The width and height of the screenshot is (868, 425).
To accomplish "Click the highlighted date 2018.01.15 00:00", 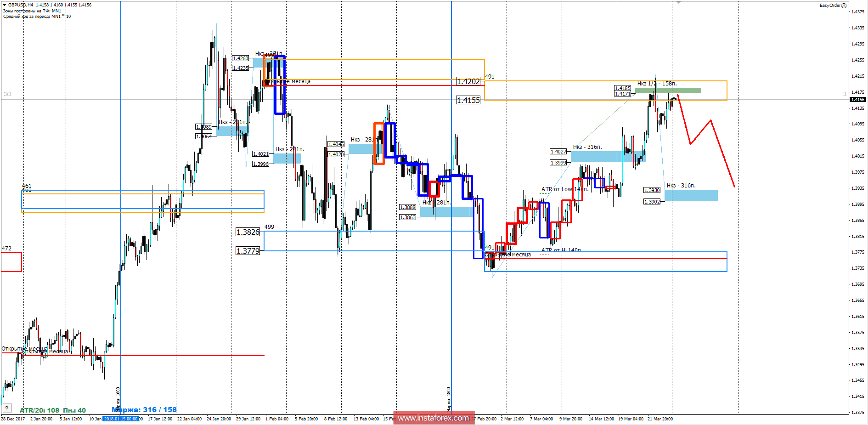I will 121,419.
